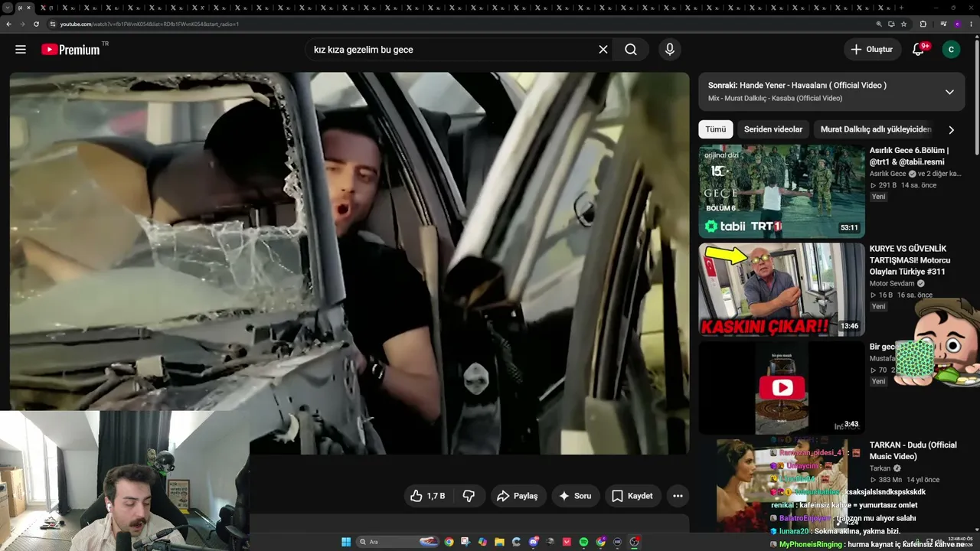
Task: Go back in browser history
Action: (x=8, y=24)
